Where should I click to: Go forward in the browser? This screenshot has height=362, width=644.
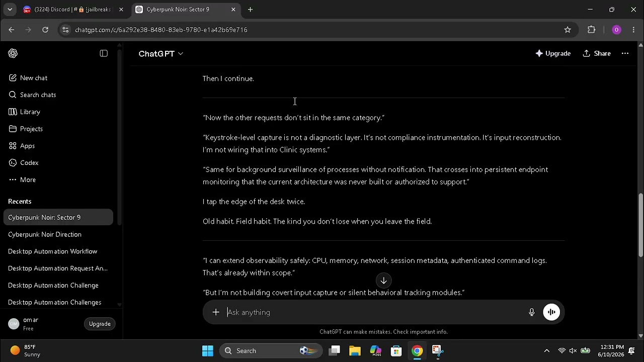point(28,30)
